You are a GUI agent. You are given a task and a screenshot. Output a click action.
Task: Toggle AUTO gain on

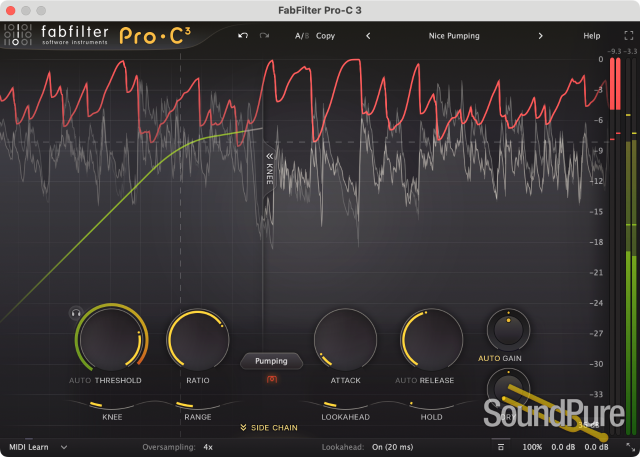pyautogui.click(x=489, y=358)
